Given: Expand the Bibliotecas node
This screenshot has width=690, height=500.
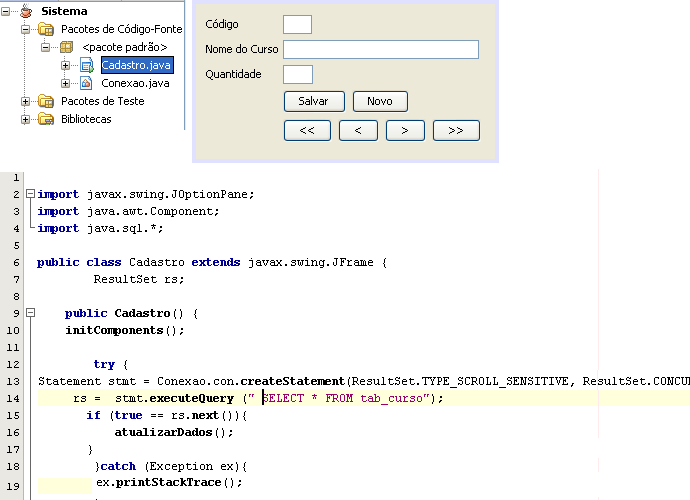Looking at the screenshot, I should (x=26, y=119).
